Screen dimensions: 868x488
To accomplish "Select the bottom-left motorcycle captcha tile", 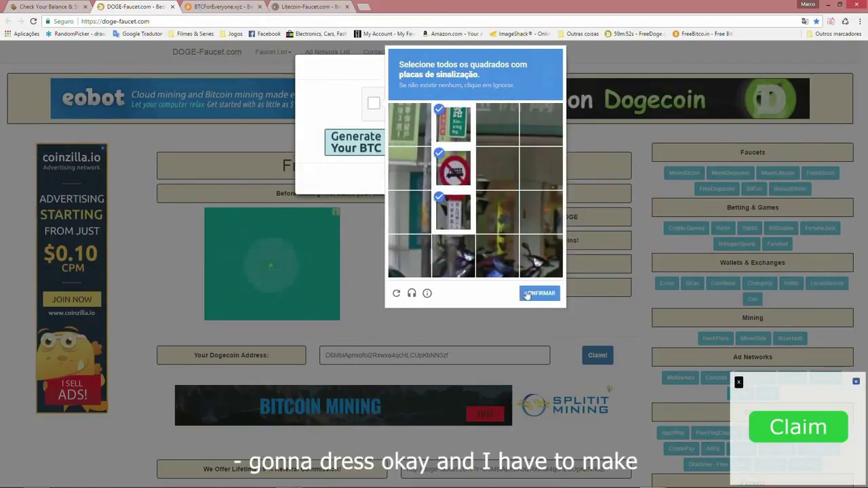I will click(x=410, y=256).
